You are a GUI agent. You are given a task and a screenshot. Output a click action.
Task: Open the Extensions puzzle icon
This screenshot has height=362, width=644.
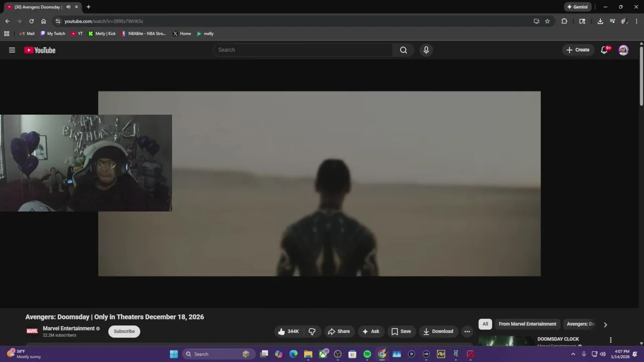coord(565,21)
